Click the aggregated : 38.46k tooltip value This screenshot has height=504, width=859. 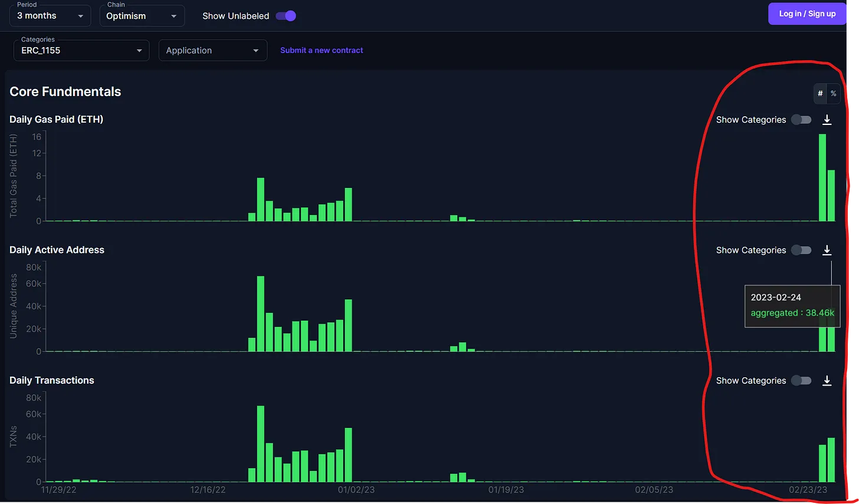point(792,313)
